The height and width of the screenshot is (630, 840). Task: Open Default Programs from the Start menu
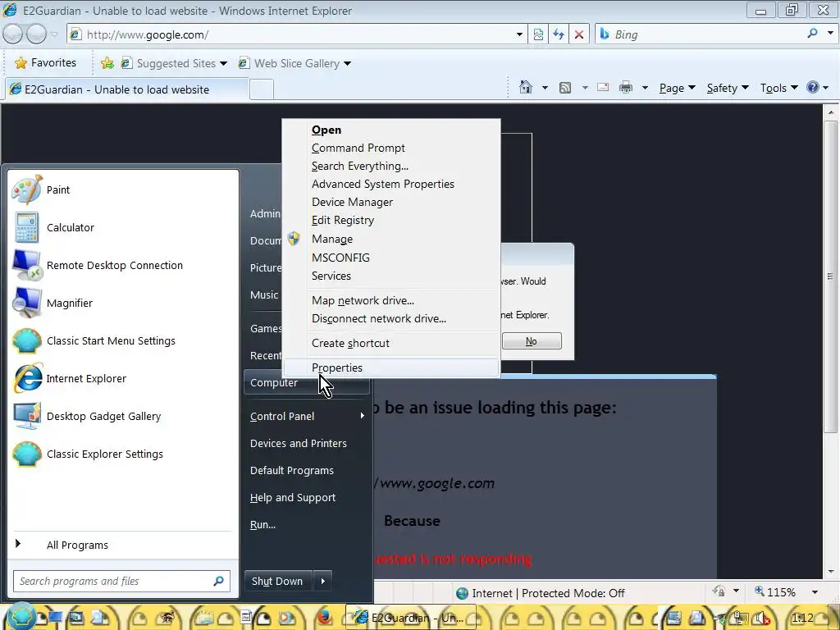[x=307, y=470]
